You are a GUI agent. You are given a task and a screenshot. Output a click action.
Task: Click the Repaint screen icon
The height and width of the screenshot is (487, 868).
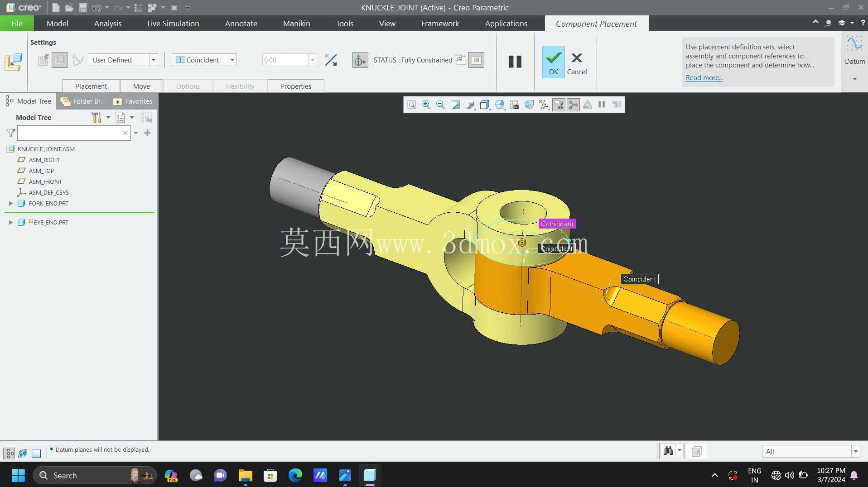coord(455,105)
